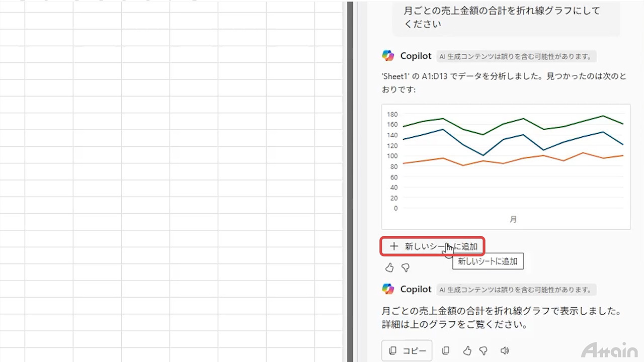Click the Copilot logo above the chart
The image size is (644, 362).
pyautogui.click(x=388, y=56)
